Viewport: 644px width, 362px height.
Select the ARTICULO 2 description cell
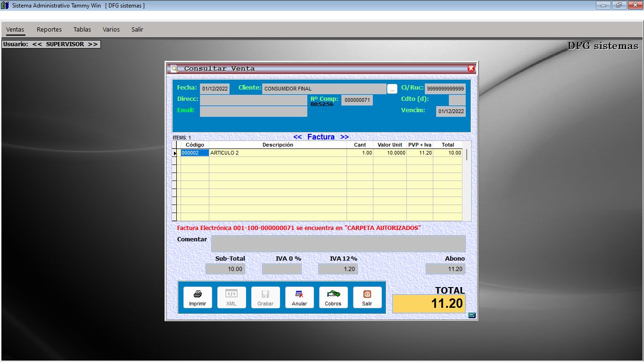[278, 153]
